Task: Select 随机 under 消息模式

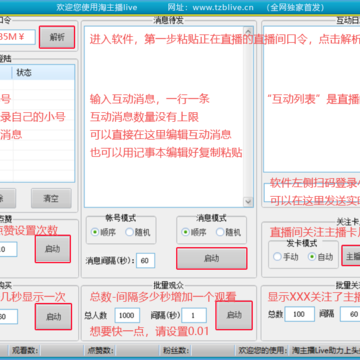Action: [x=228, y=232]
